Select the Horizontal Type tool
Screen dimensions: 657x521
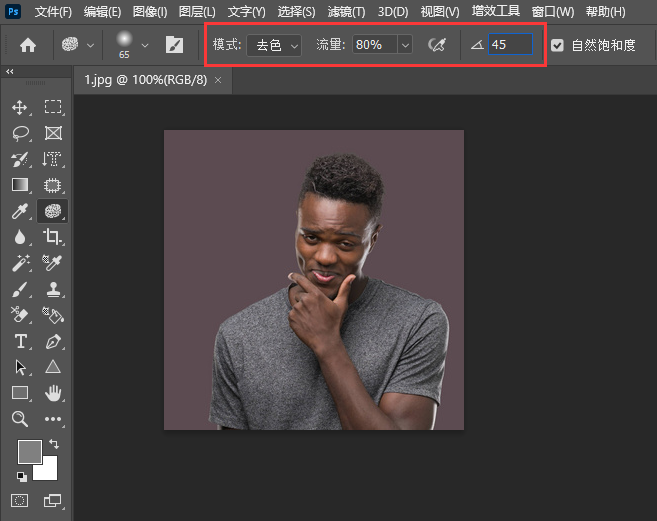[x=20, y=341]
